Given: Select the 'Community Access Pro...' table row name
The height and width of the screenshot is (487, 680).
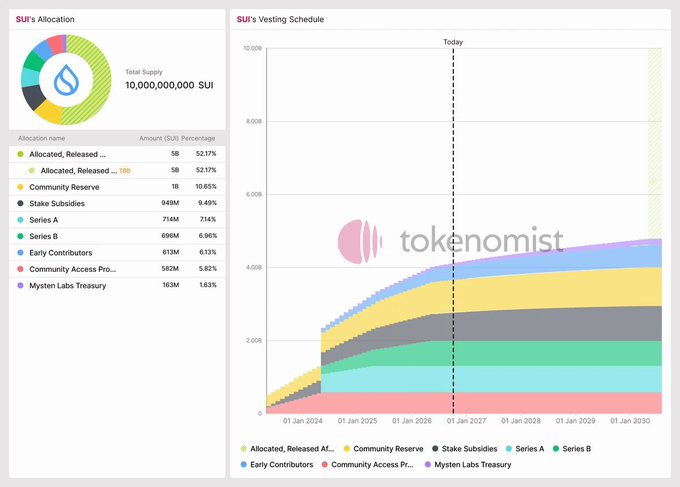Looking at the screenshot, I should 72,269.
